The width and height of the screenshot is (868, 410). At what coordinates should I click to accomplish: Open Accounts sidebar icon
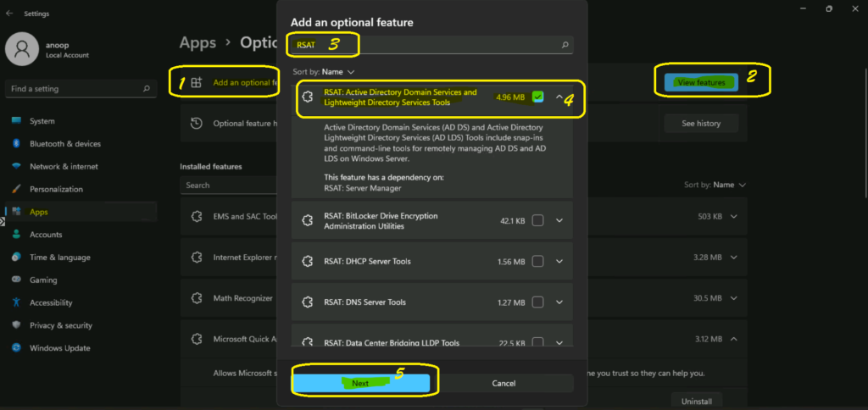(16, 234)
